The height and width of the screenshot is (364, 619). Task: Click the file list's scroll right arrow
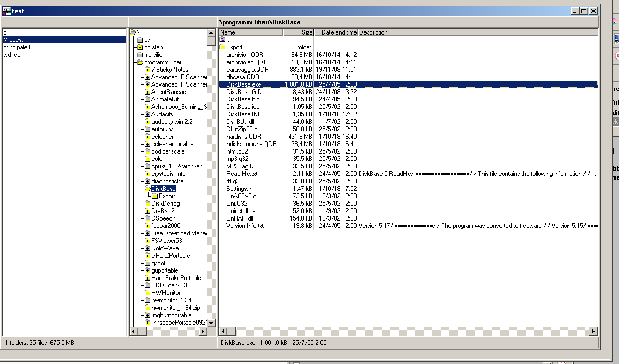coord(593,332)
